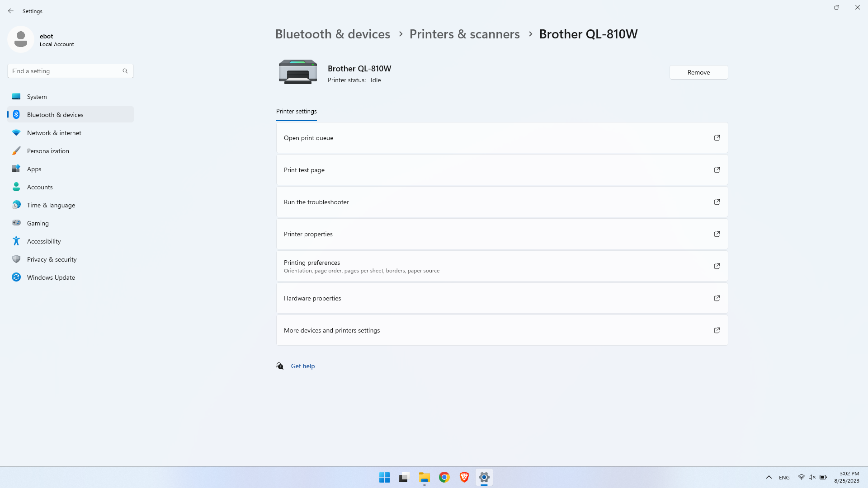Click the Network wifi icon in sidebar

pos(16,132)
